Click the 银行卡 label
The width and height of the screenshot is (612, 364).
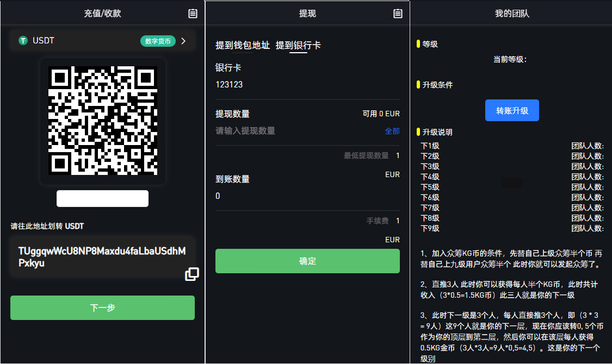pos(228,68)
